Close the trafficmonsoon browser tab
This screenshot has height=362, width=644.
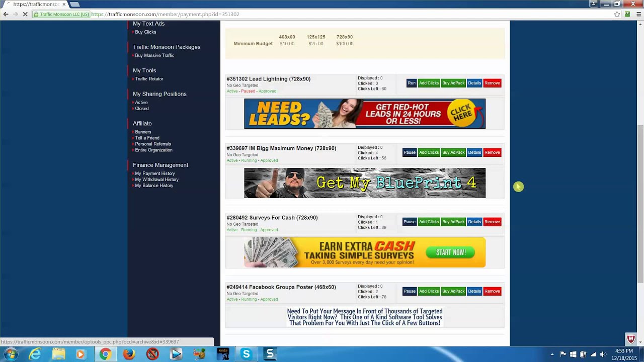(64, 4)
